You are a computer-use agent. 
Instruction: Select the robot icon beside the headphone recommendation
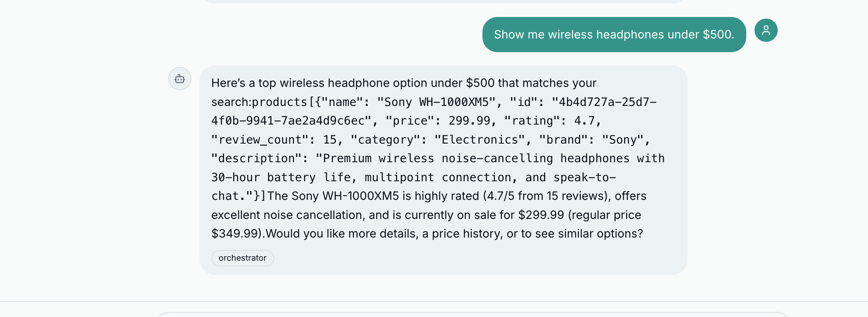(x=179, y=79)
